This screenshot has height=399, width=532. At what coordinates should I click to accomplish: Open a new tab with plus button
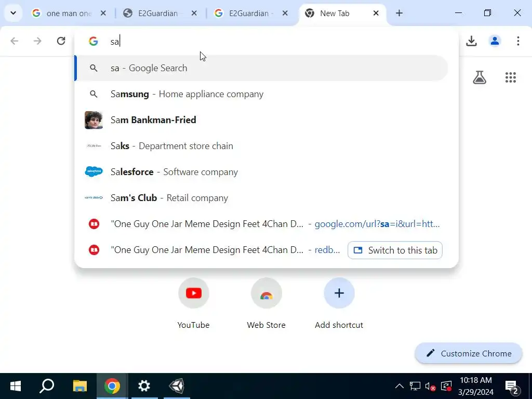(400, 13)
